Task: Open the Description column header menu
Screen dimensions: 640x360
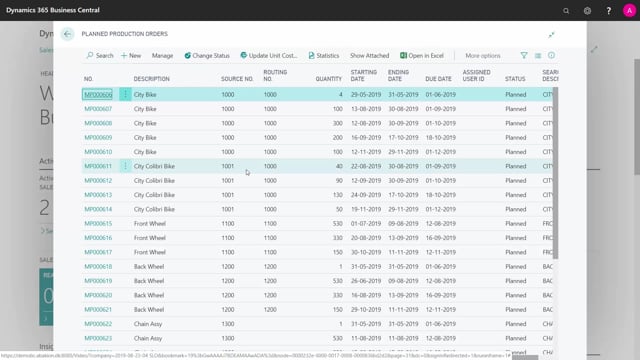Action: (151, 79)
